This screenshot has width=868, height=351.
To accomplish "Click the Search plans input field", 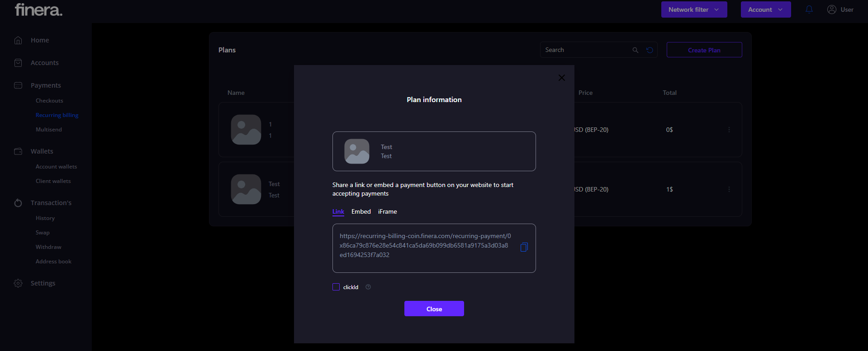I will [586, 50].
